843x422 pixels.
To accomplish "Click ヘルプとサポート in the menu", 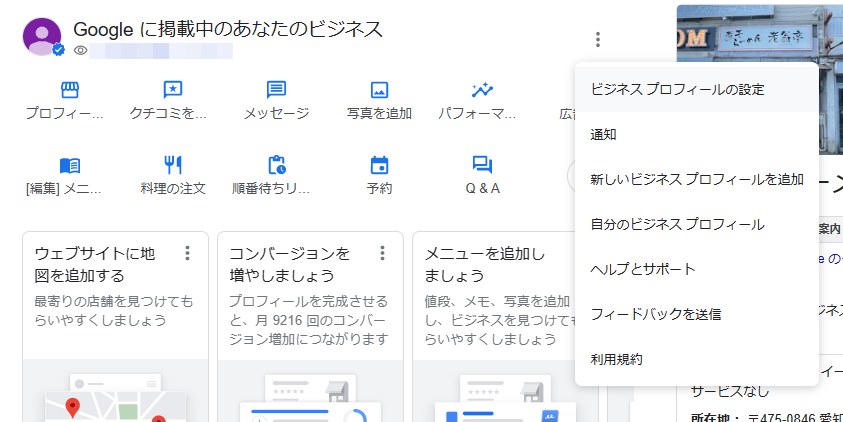I will tap(643, 269).
